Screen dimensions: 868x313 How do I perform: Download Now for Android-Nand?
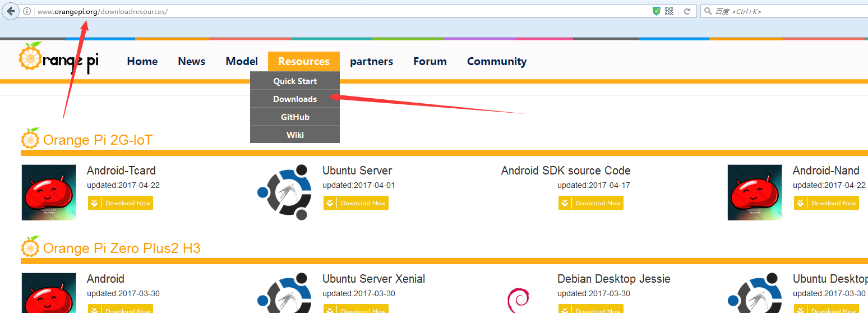pos(827,203)
